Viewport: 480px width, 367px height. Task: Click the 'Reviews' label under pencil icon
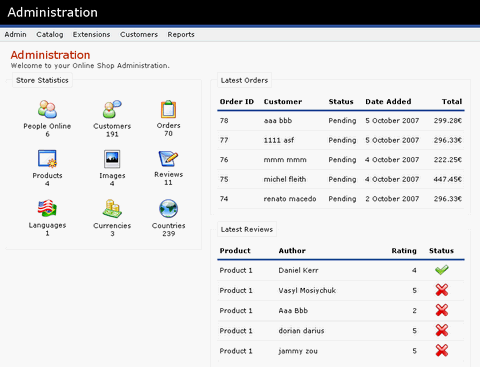click(x=169, y=174)
